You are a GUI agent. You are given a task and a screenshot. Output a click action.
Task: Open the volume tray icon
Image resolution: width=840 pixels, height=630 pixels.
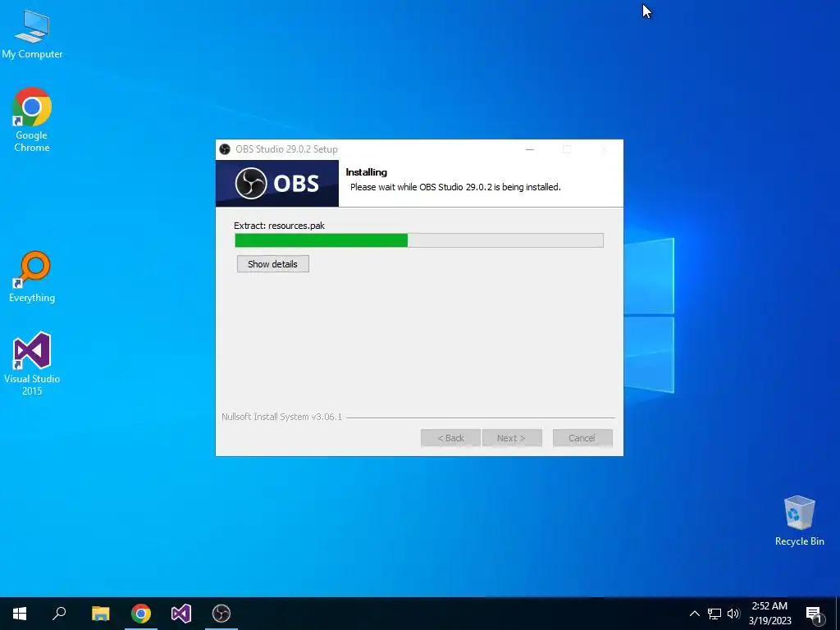point(733,614)
